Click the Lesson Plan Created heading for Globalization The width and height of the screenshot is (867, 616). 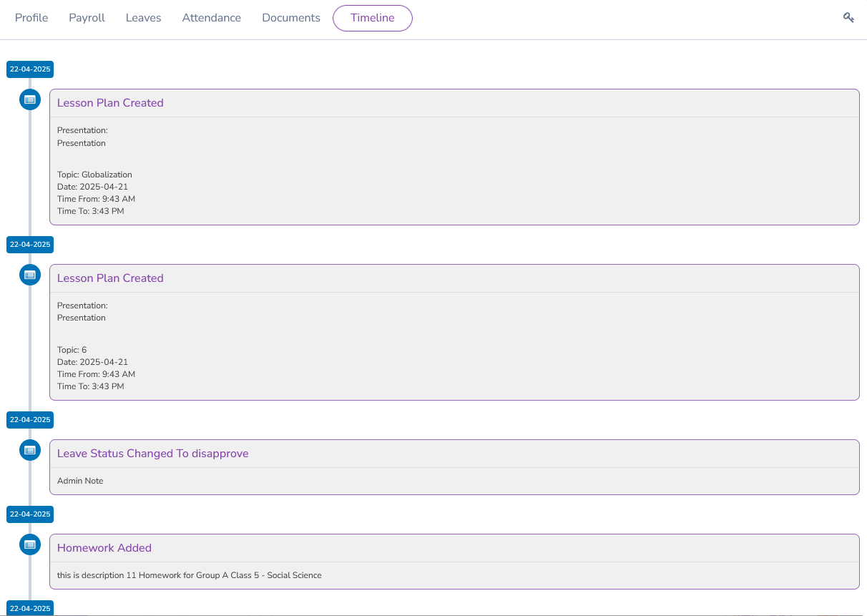point(110,102)
